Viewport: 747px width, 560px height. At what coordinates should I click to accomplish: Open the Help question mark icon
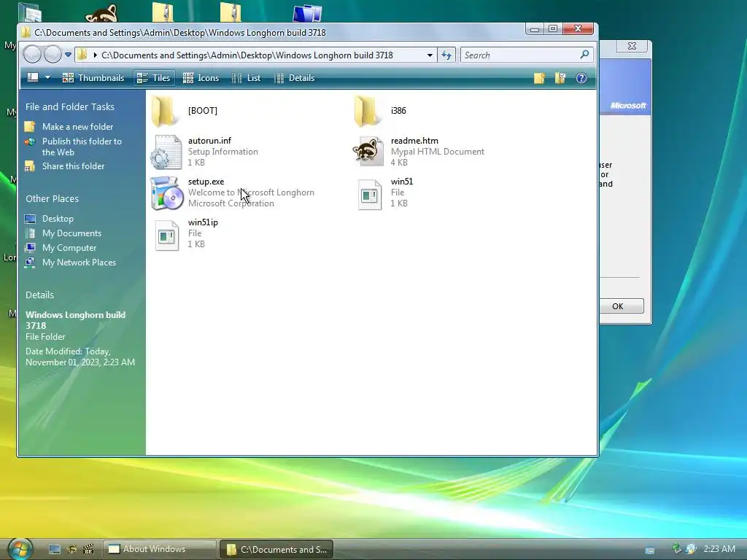pos(581,78)
